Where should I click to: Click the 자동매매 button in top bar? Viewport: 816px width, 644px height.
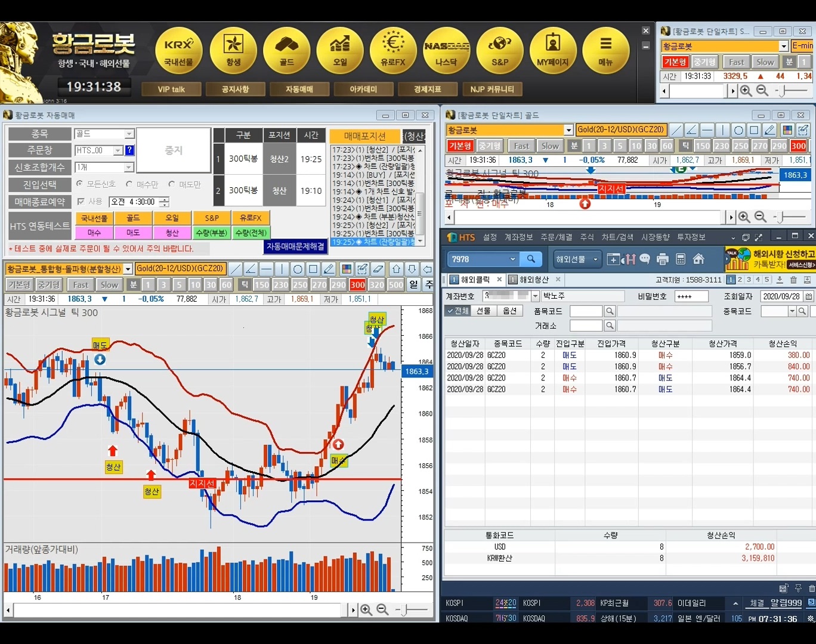coord(299,89)
